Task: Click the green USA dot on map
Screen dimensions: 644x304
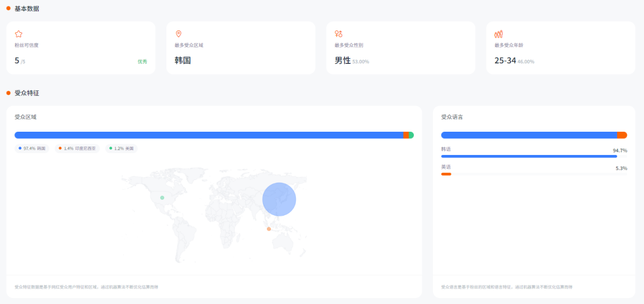Action: [162, 198]
